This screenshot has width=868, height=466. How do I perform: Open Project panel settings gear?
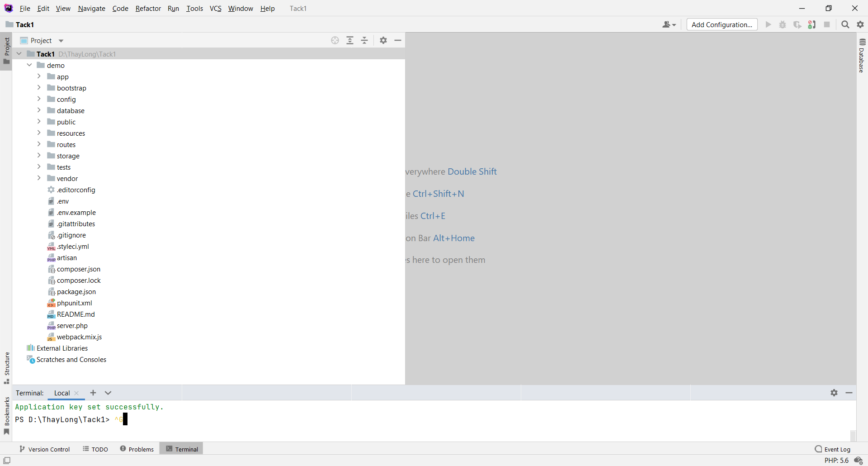[x=383, y=40]
